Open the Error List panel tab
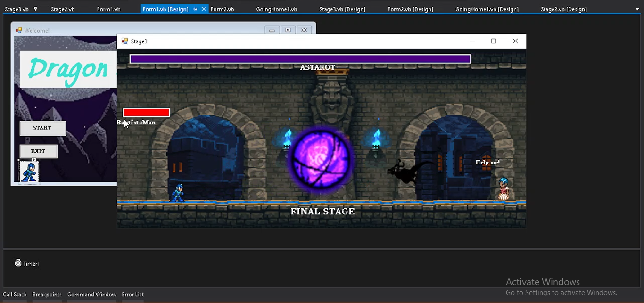 (132, 295)
